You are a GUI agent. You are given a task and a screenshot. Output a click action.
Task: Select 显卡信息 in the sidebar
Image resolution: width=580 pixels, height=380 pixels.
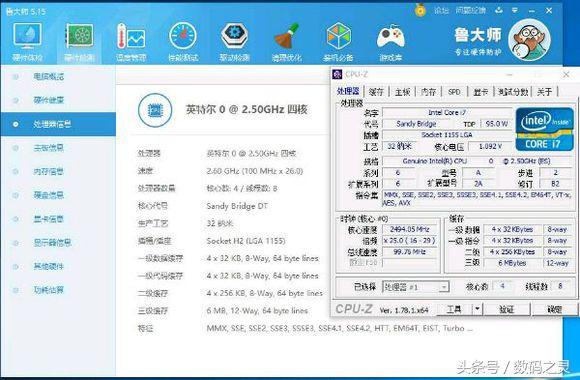pyautogui.click(x=48, y=219)
